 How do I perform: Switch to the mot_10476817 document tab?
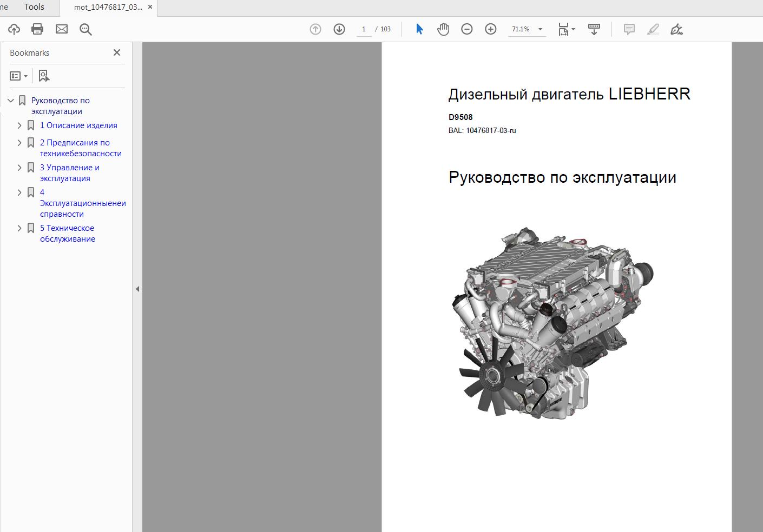click(107, 6)
